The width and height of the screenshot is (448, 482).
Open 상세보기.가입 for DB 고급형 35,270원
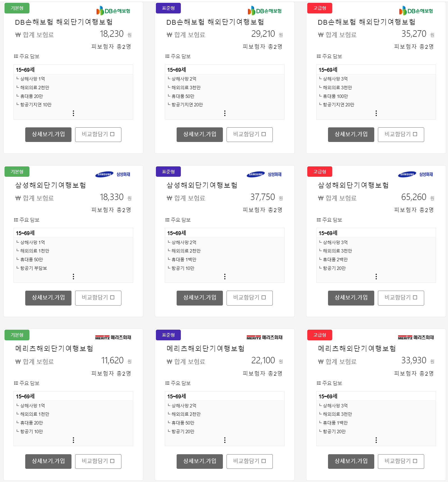point(351,134)
